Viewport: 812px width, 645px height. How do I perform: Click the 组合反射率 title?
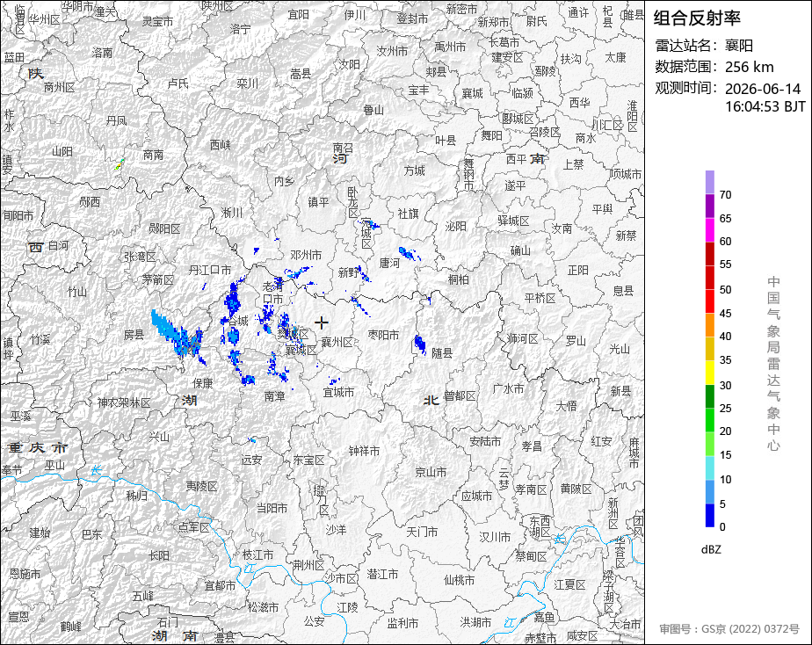click(697, 18)
